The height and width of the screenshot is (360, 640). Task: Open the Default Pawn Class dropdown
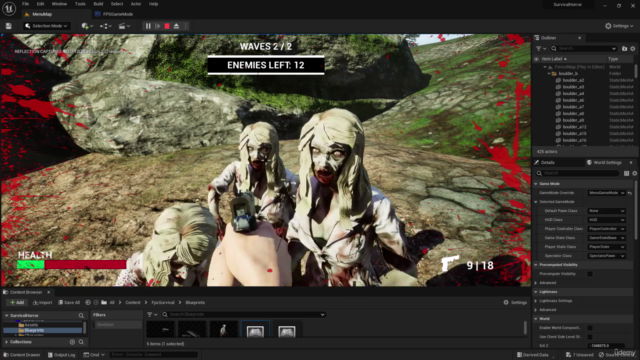pos(607,211)
